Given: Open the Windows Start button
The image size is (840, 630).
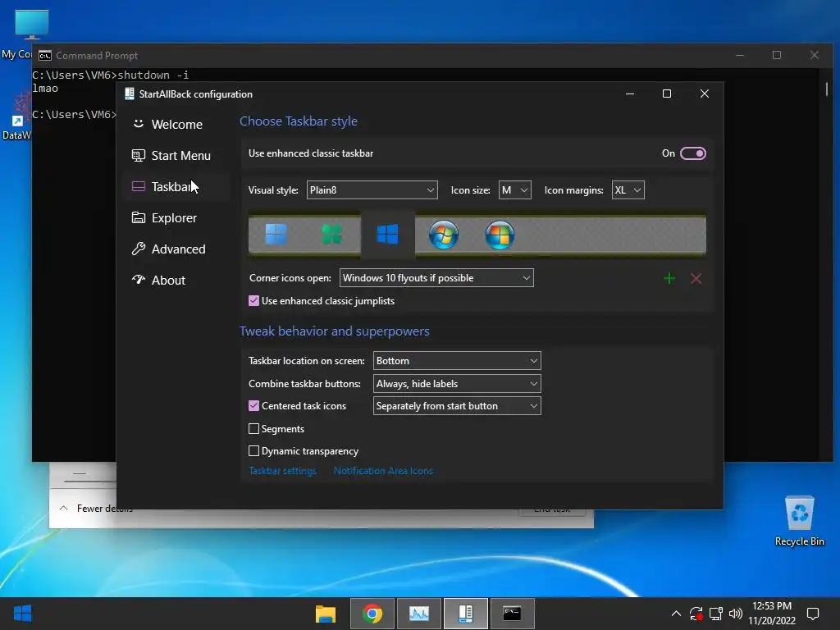Looking at the screenshot, I should (x=22, y=614).
